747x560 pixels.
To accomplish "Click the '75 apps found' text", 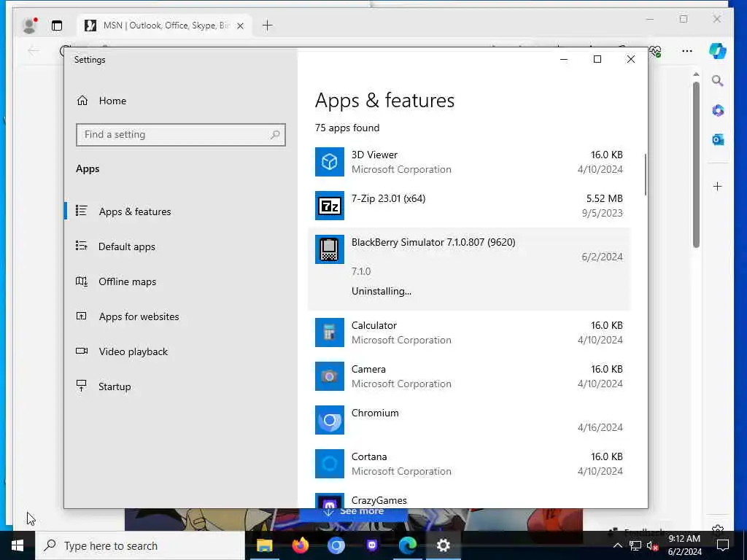I will 347,128.
